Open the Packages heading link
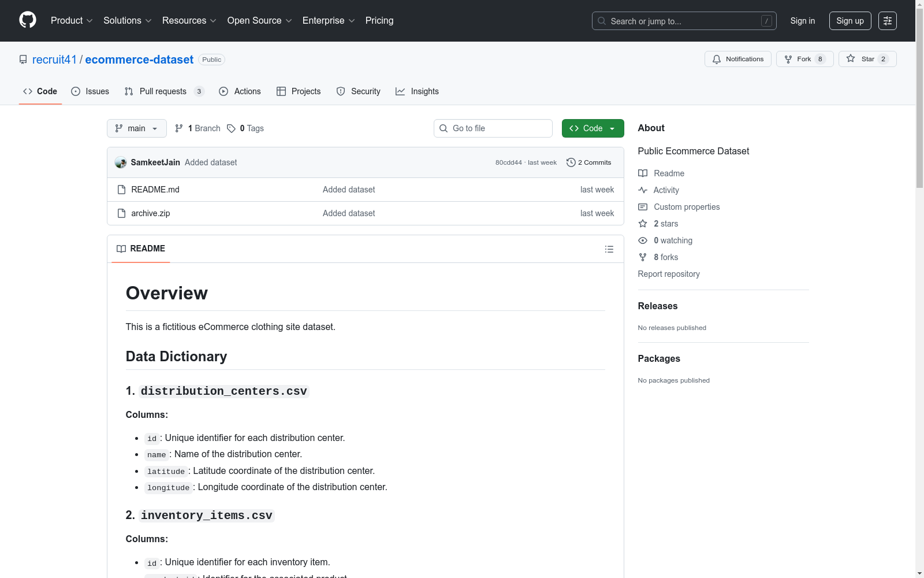 click(x=659, y=359)
